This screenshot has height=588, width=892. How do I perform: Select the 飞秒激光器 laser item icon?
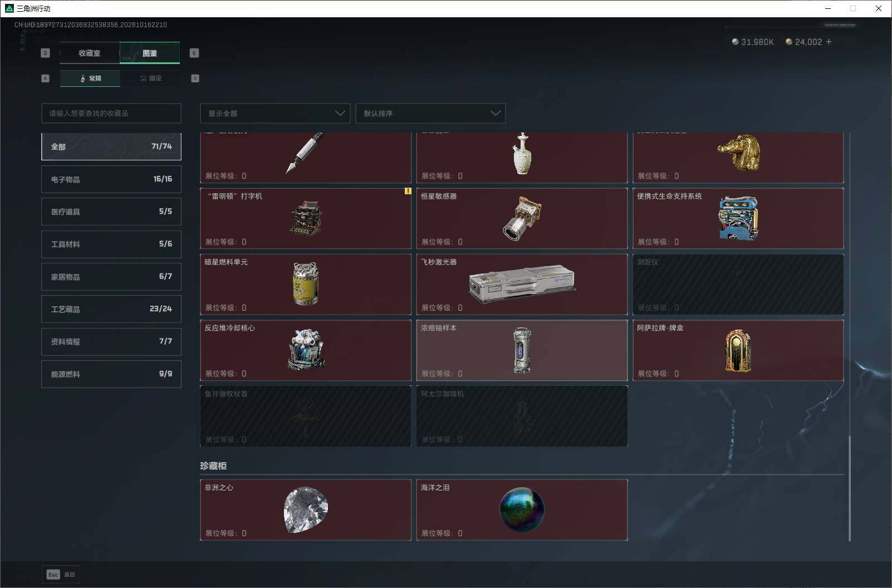pos(522,285)
